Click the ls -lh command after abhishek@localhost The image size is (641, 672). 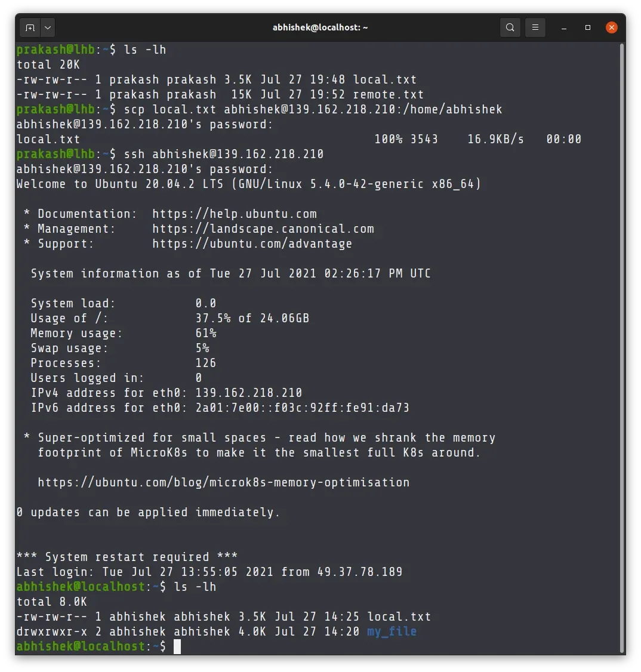click(x=195, y=587)
